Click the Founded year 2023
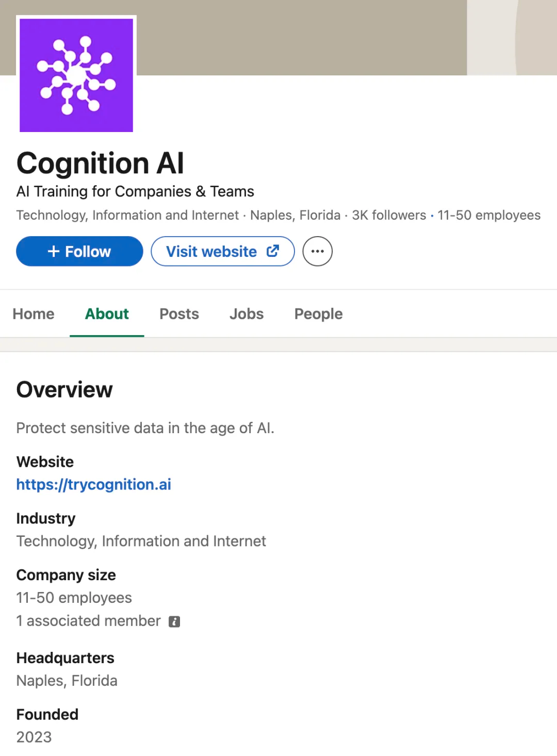 [34, 737]
